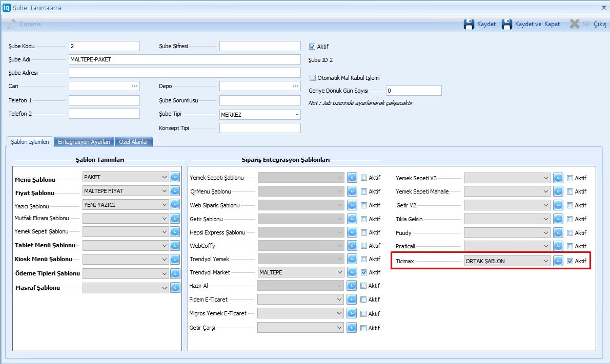Click the blue icon in the Getir Çarşı row
610x364 pixels.
click(x=352, y=328)
